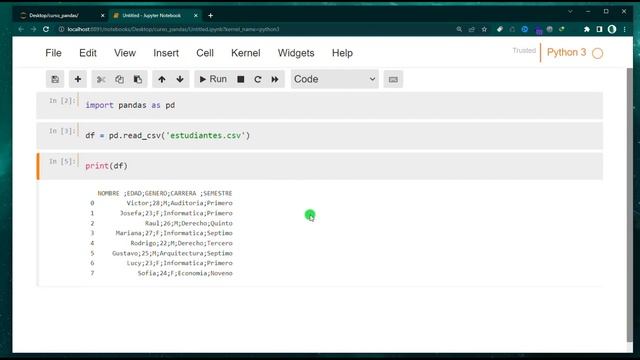Copy selected cells icon
The height and width of the screenshot is (360, 640).
tap(119, 79)
